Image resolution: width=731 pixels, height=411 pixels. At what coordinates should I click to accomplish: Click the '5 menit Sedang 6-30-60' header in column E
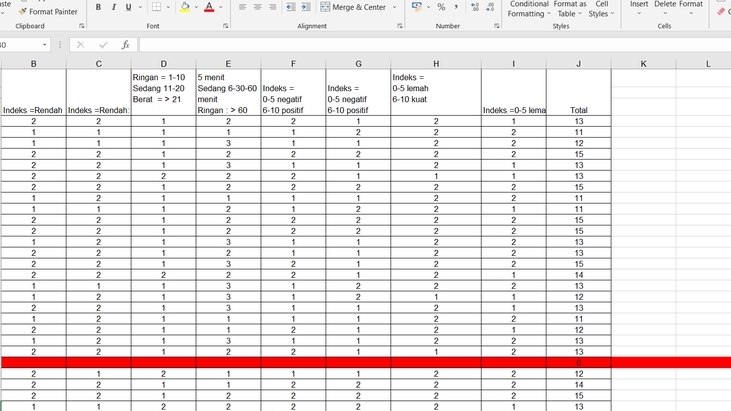228,92
